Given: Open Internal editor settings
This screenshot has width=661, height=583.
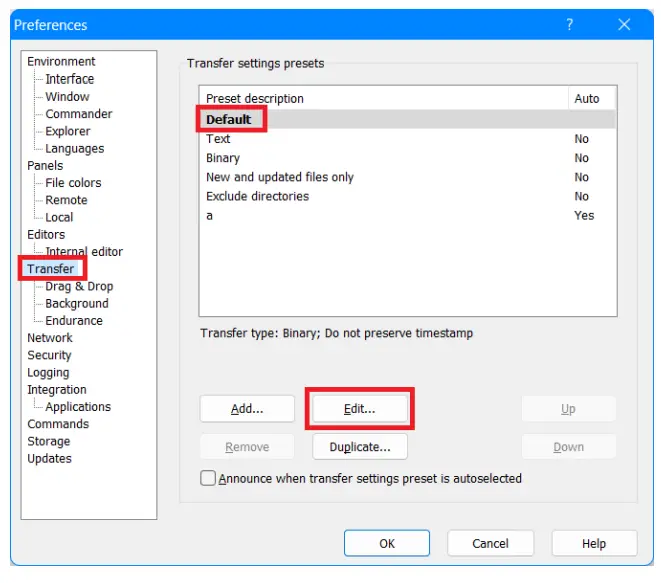Looking at the screenshot, I should 84,252.
